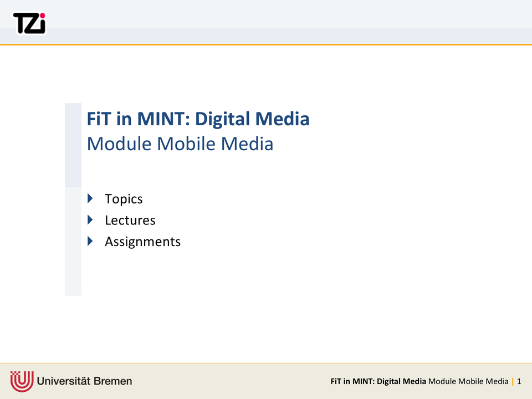The image size is (532, 399).
Task: Select the 'Module Mobile Media' subtitle heading
Action: tap(180, 144)
